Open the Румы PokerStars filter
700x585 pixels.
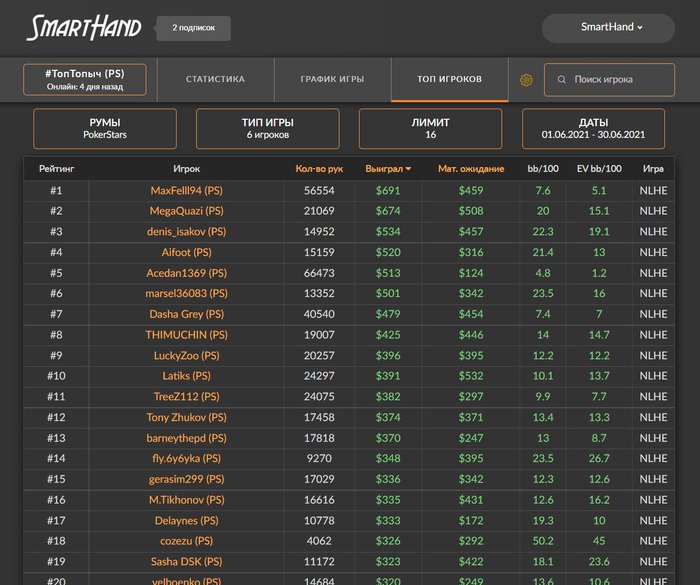pyautogui.click(x=105, y=129)
